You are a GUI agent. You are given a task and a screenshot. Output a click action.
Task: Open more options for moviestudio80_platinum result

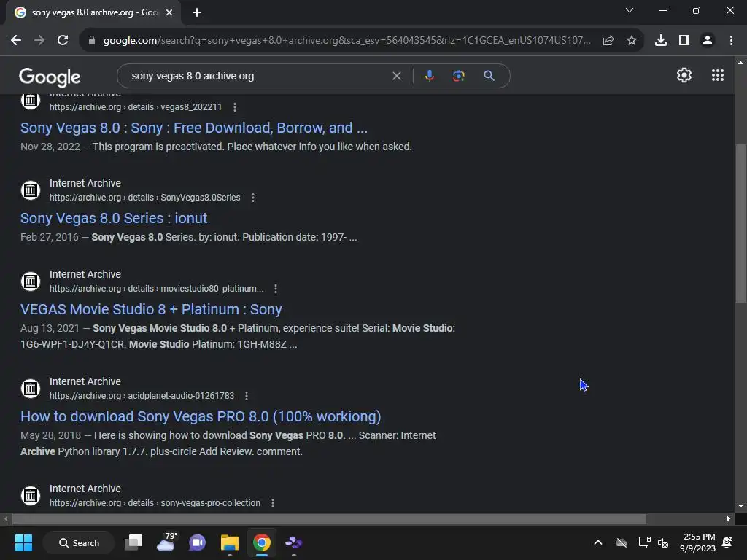click(x=275, y=289)
